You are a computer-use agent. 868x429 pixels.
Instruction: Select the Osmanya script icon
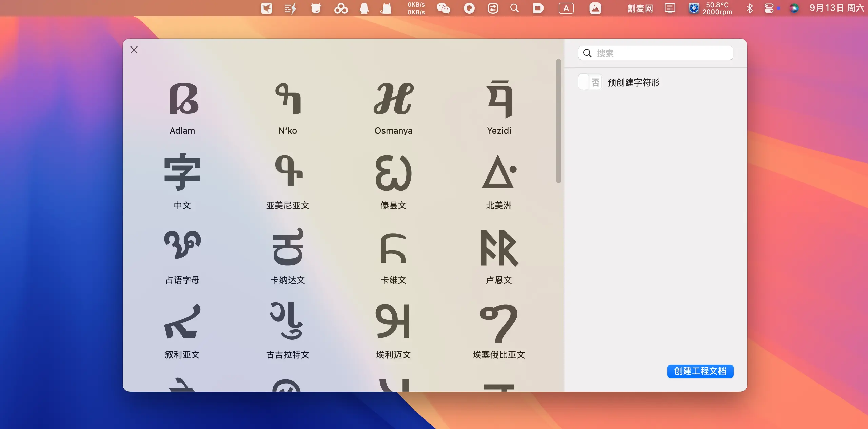[x=393, y=99]
